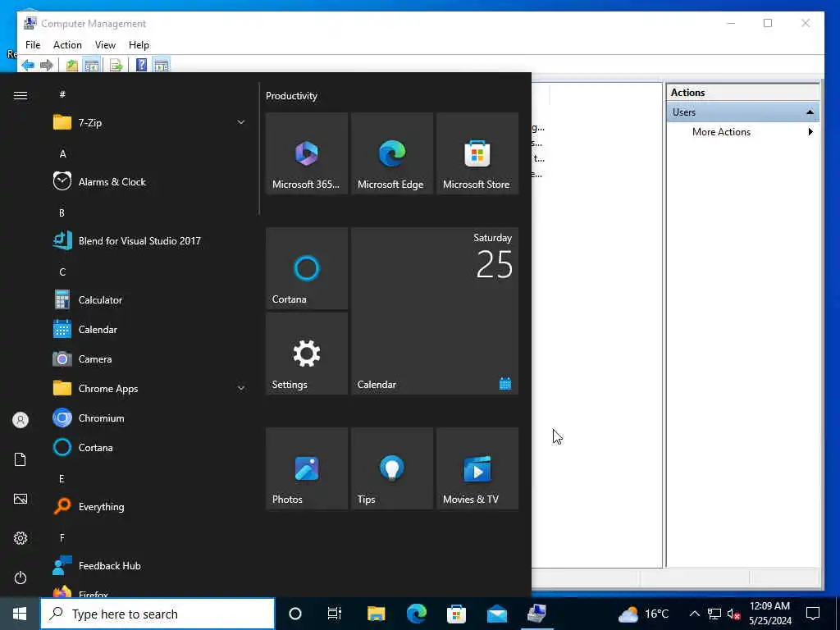Click the Productivity group header
The image size is (840, 630).
click(291, 96)
